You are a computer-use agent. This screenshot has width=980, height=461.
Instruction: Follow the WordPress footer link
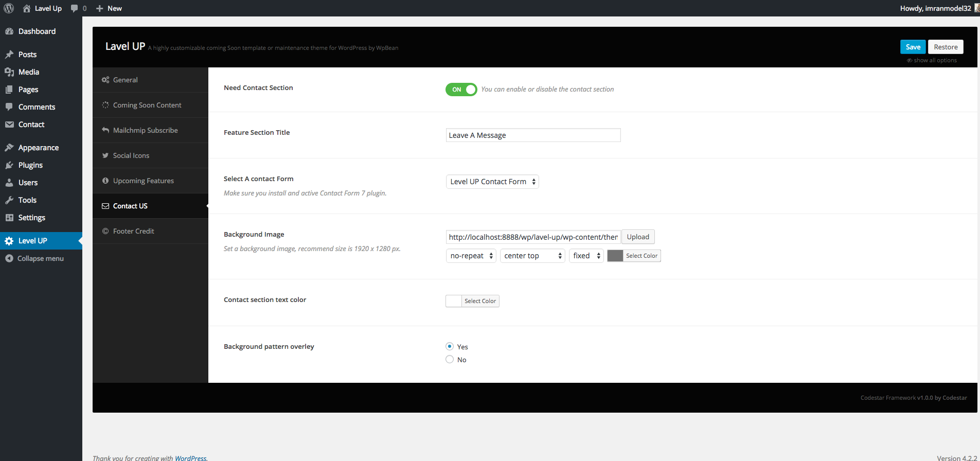point(190,458)
